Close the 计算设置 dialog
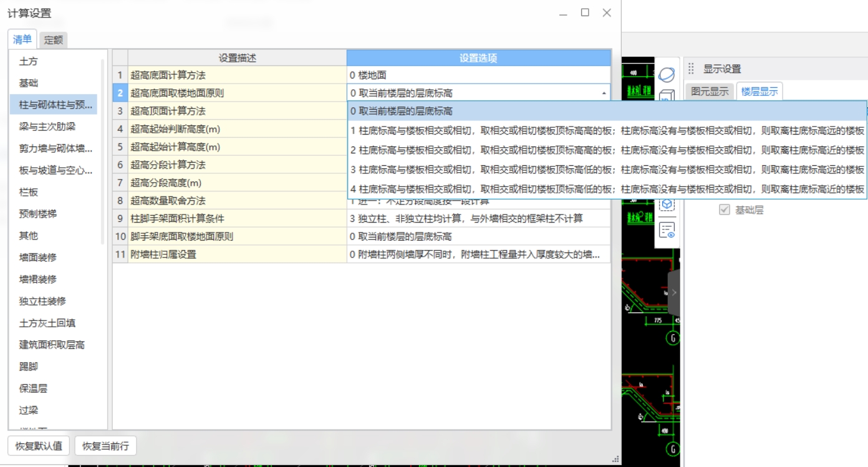The height and width of the screenshot is (467, 868). click(607, 12)
